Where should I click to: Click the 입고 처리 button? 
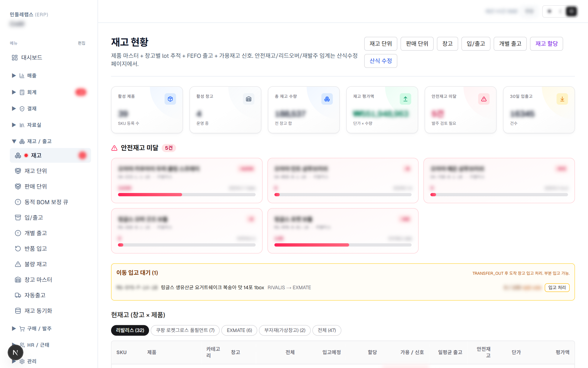[x=557, y=287]
